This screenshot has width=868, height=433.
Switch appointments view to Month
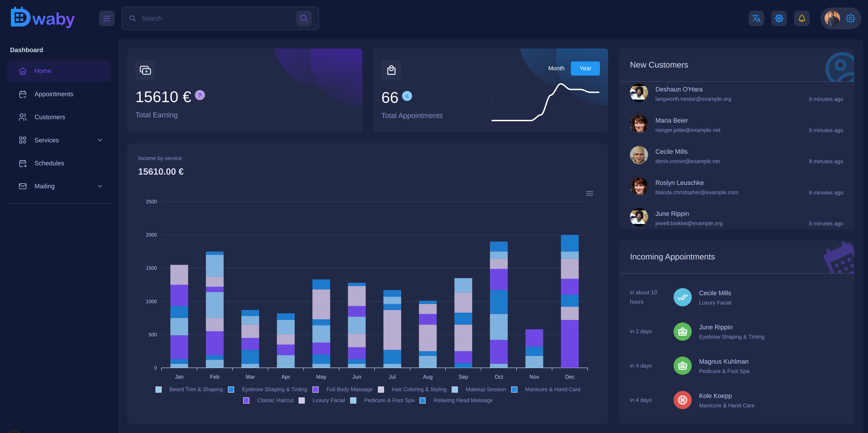[x=556, y=68]
